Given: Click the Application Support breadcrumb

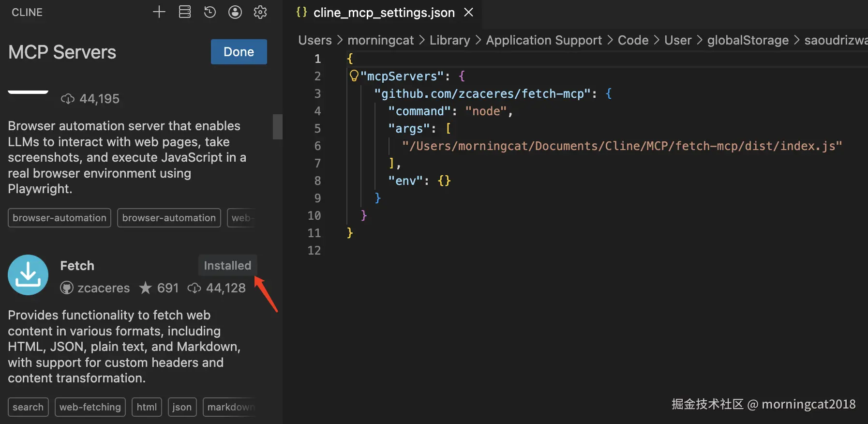Looking at the screenshot, I should coord(544,40).
